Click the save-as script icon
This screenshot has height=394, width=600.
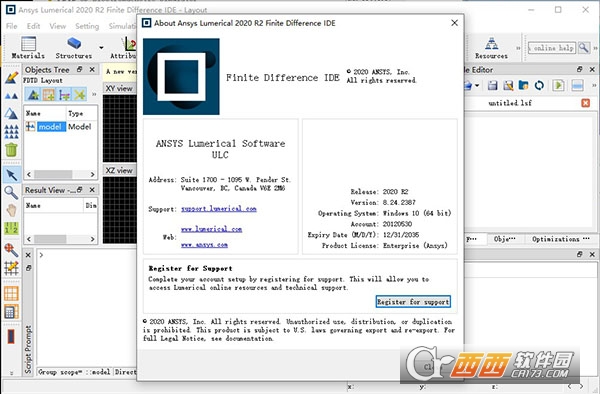tap(508, 85)
